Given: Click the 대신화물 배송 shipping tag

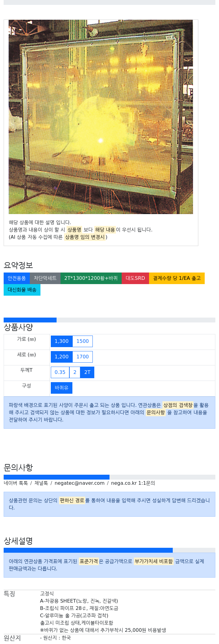Looking at the screenshot, I should coord(22,290).
